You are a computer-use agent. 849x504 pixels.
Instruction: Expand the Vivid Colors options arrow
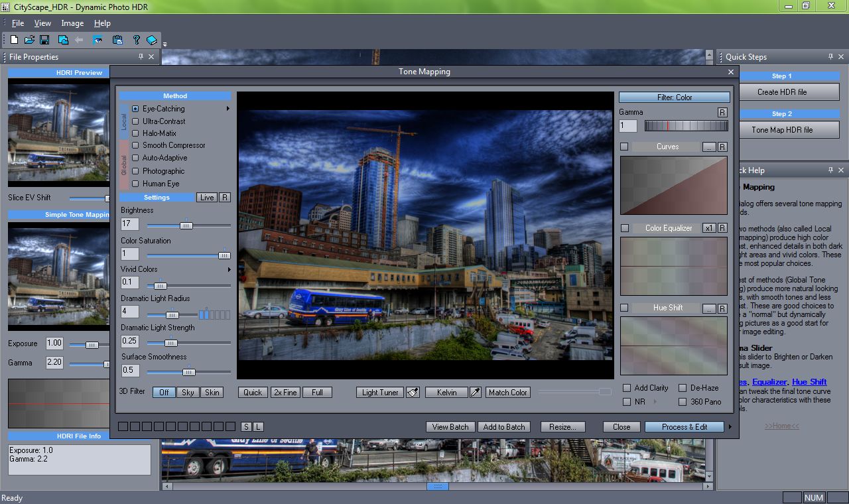229,269
